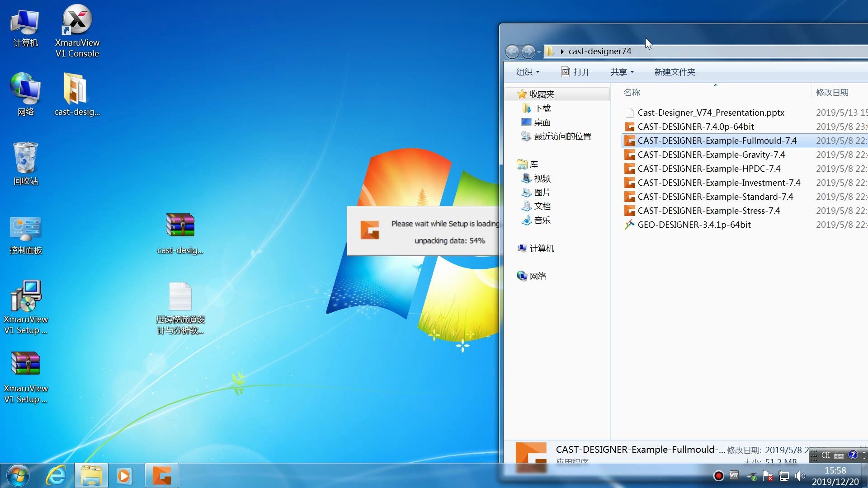Open XmaruView V1 Console desktop shortcut
Viewport: 868px width, 488px height.
point(77,31)
